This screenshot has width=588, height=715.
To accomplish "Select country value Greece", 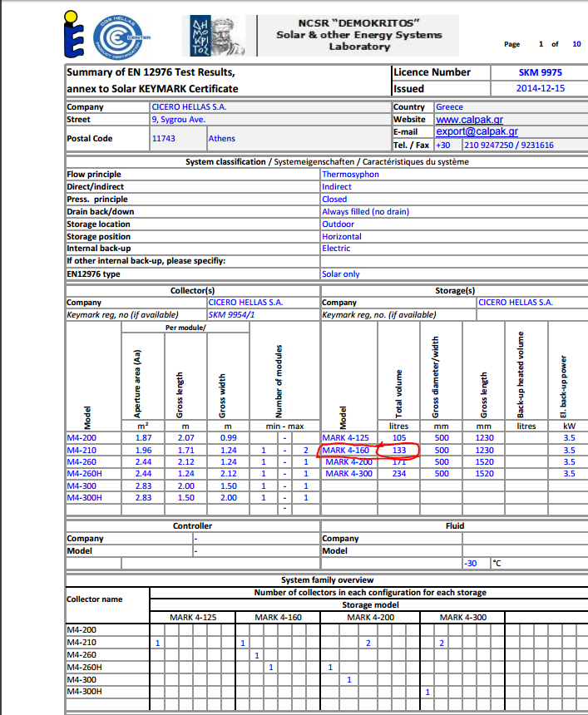I will point(449,106).
